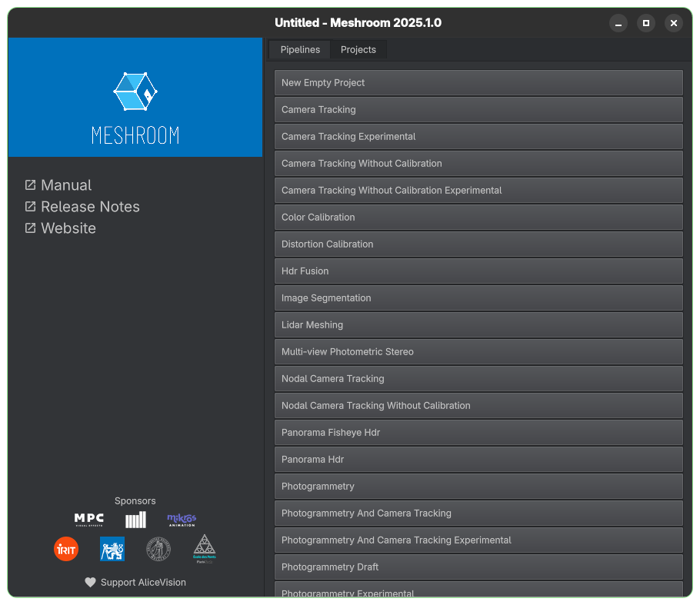Switch to the Projects tab
This screenshot has height=605, width=700.
click(x=358, y=49)
